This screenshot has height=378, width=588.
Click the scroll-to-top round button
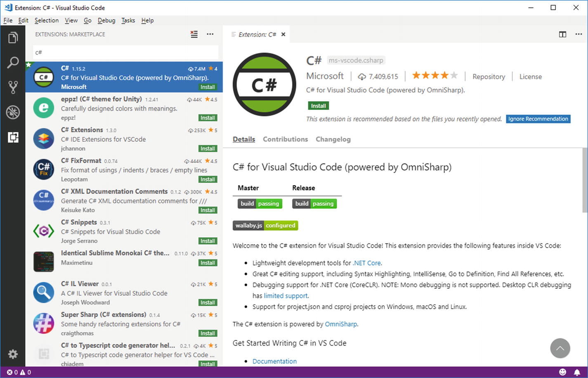560,348
